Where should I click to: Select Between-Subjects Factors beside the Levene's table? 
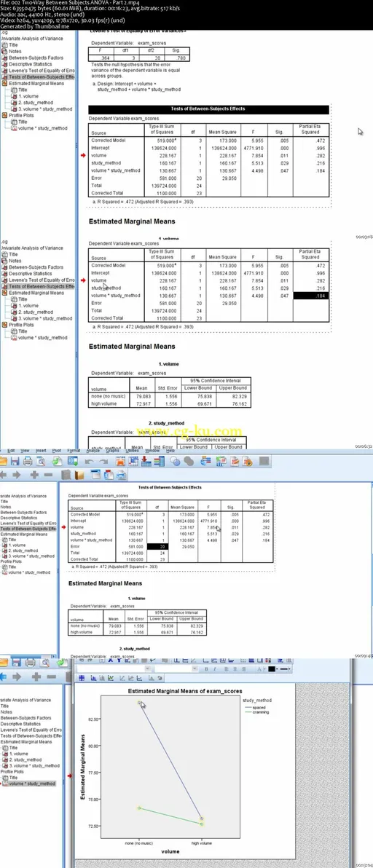[x=36, y=58]
